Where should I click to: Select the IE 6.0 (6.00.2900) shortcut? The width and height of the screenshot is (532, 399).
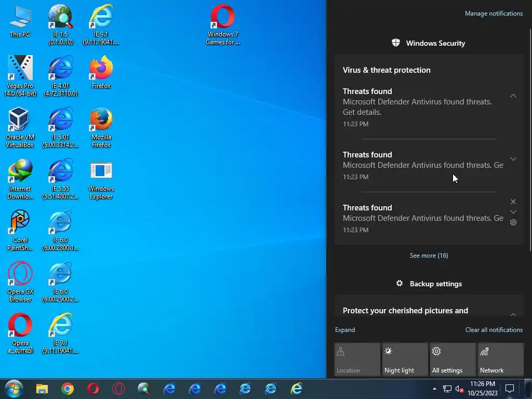tap(60, 282)
